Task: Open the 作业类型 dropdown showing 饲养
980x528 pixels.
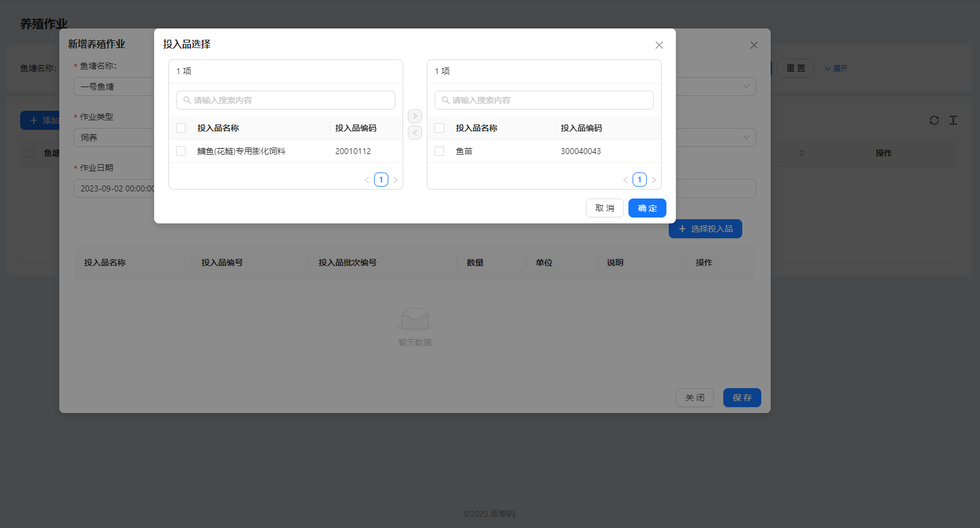Action: (x=114, y=137)
